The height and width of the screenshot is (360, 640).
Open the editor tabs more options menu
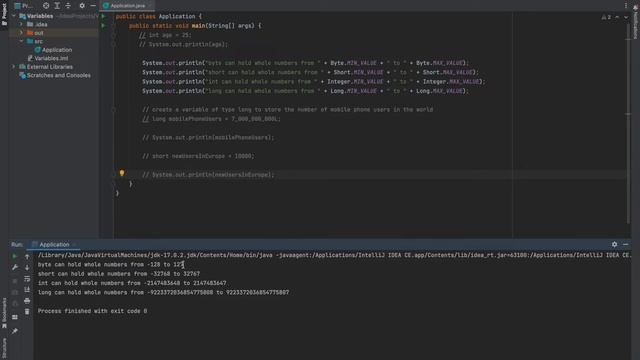tap(626, 6)
